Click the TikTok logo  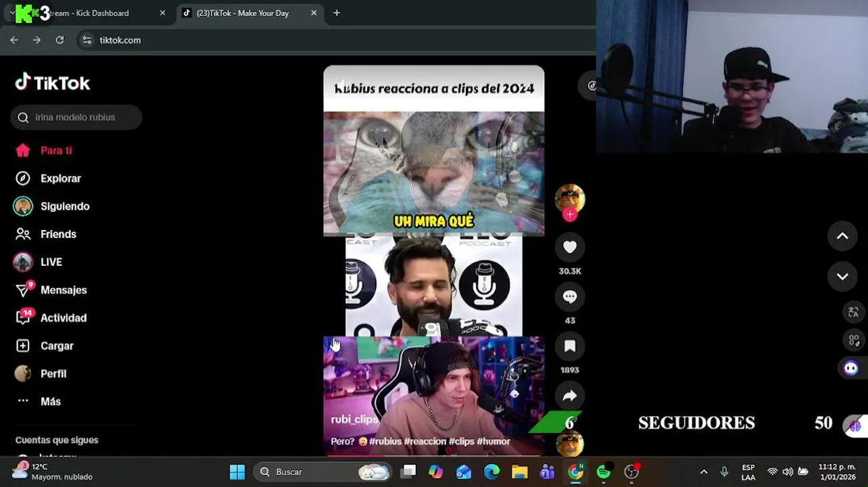point(53,83)
